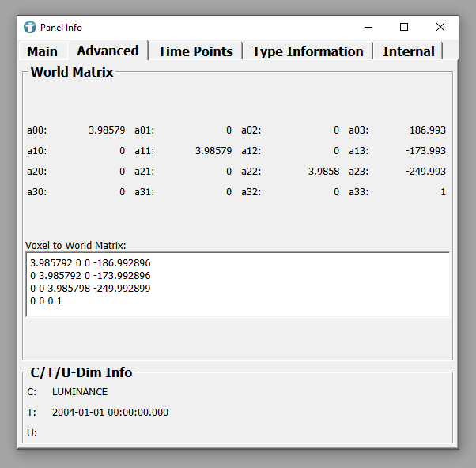The height and width of the screenshot is (468, 476).
Task: Select the a00 value 3.98579
Action: point(106,130)
